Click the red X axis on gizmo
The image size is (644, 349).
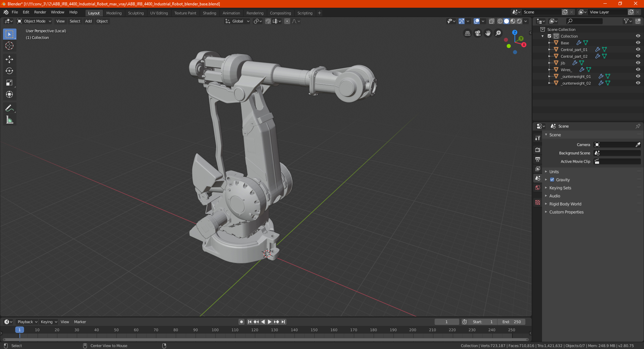pyautogui.click(x=524, y=45)
